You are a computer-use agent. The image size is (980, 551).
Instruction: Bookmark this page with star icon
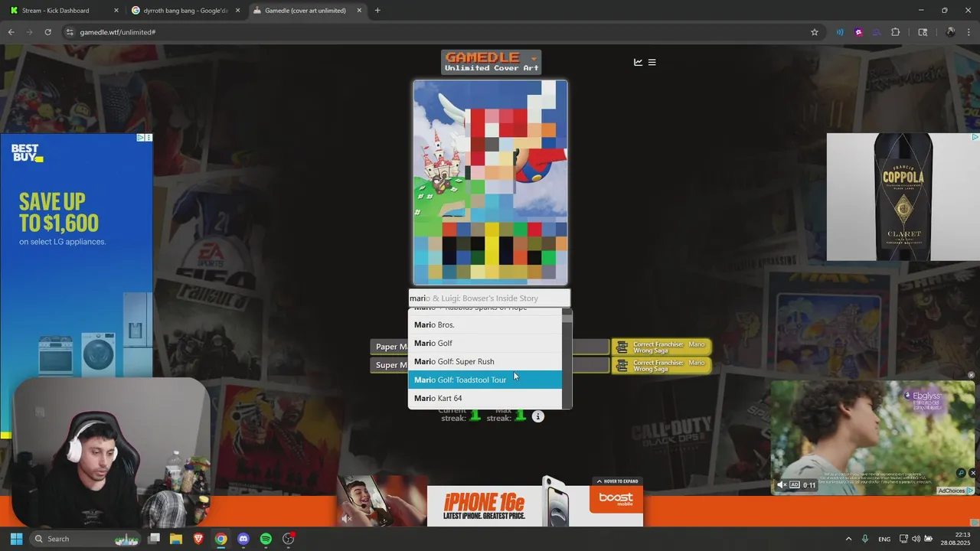[x=815, y=32]
